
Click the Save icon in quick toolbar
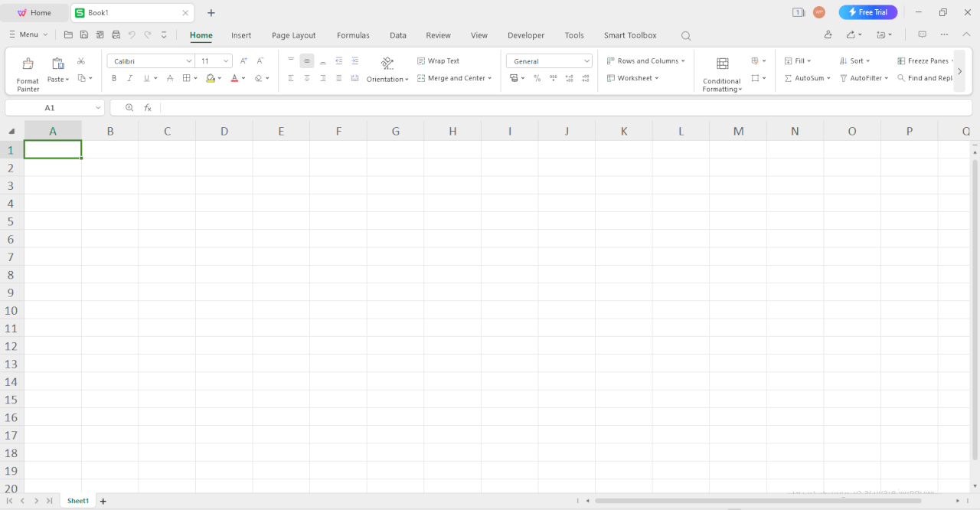click(84, 35)
